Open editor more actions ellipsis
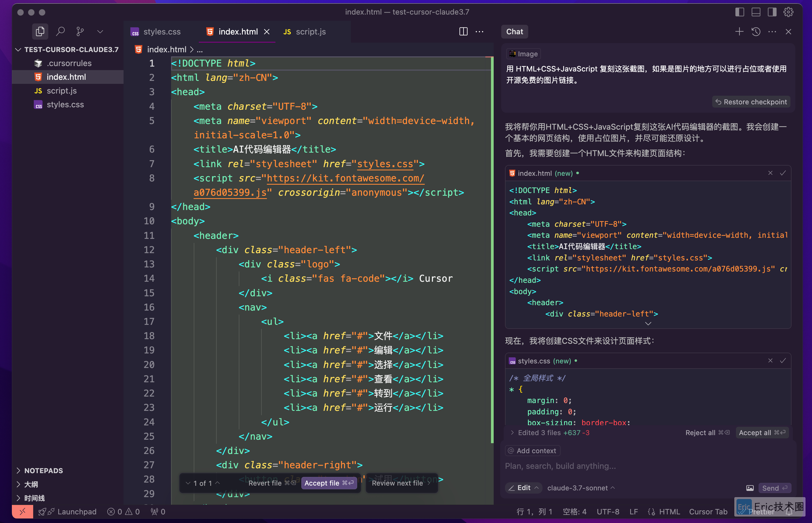 [479, 32]
